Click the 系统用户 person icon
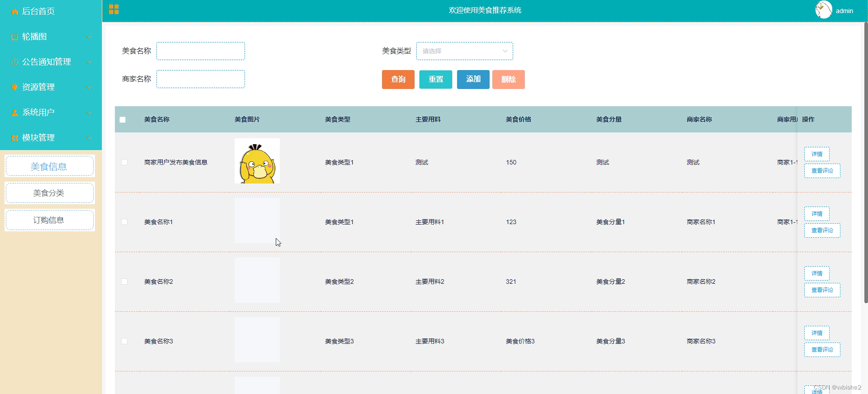This screenshot has height=394, width=868. pos(14,113)
